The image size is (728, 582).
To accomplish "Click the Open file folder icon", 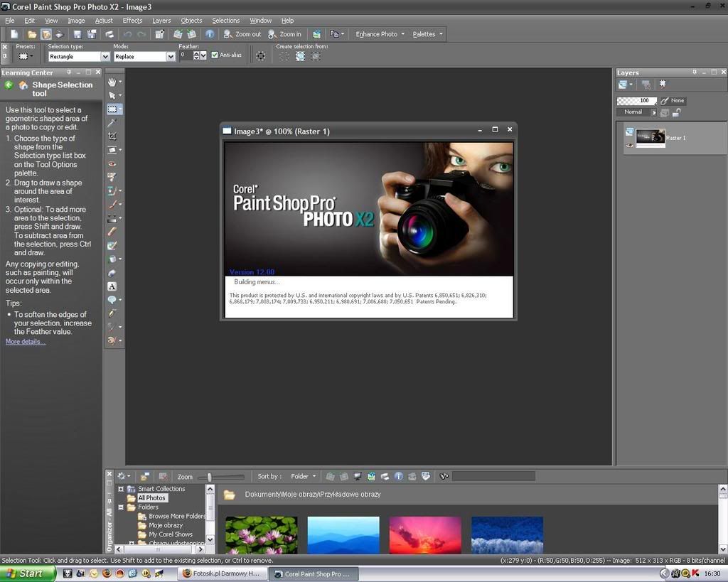I will pos(31,34).
